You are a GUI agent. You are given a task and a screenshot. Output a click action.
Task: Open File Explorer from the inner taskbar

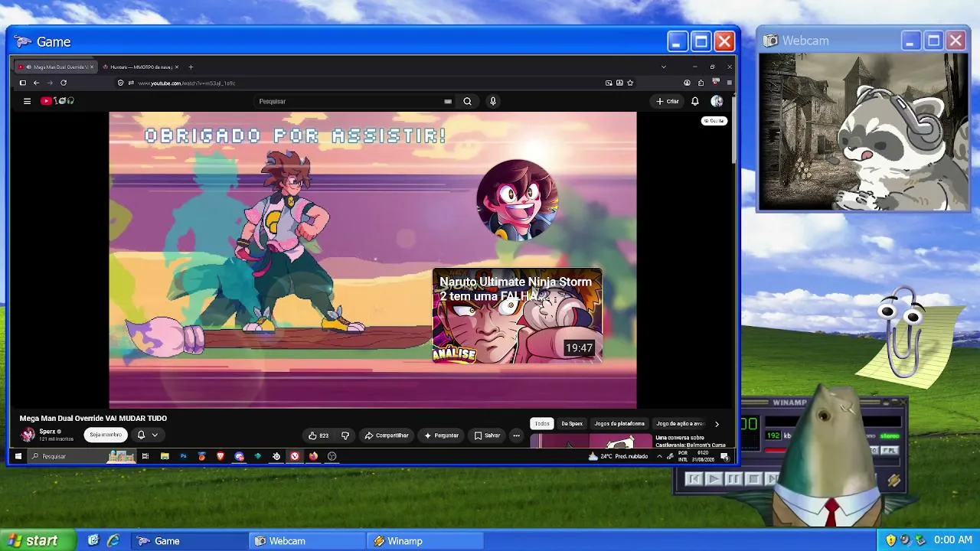[x=165, y=456]
